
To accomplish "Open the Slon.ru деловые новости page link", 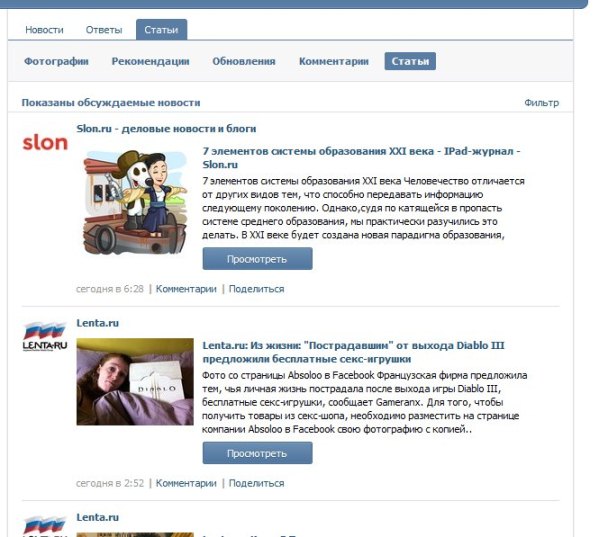I will click(166, 129).
